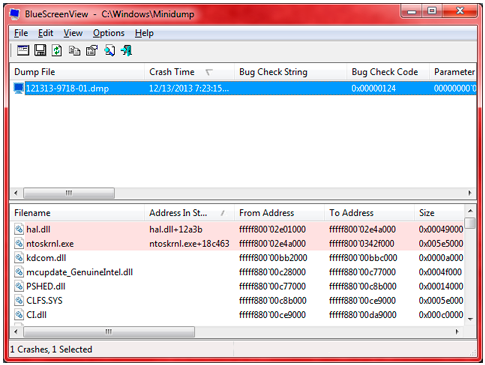Click the Exit toolbar icon
This screenshot has height=365, width=485.
pos(126,51)
